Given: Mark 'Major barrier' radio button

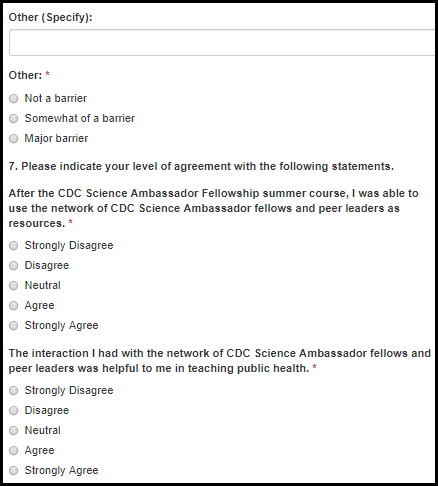Looking at the screenshot, I should 13,139.
